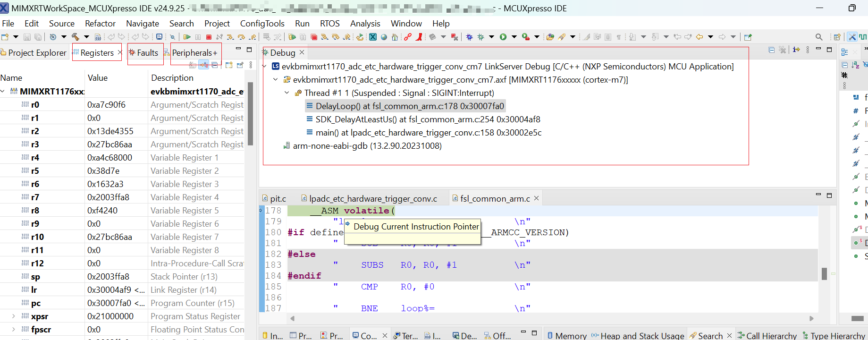
Task: Click the blue bug Debug launch icon
Action: 469,37
